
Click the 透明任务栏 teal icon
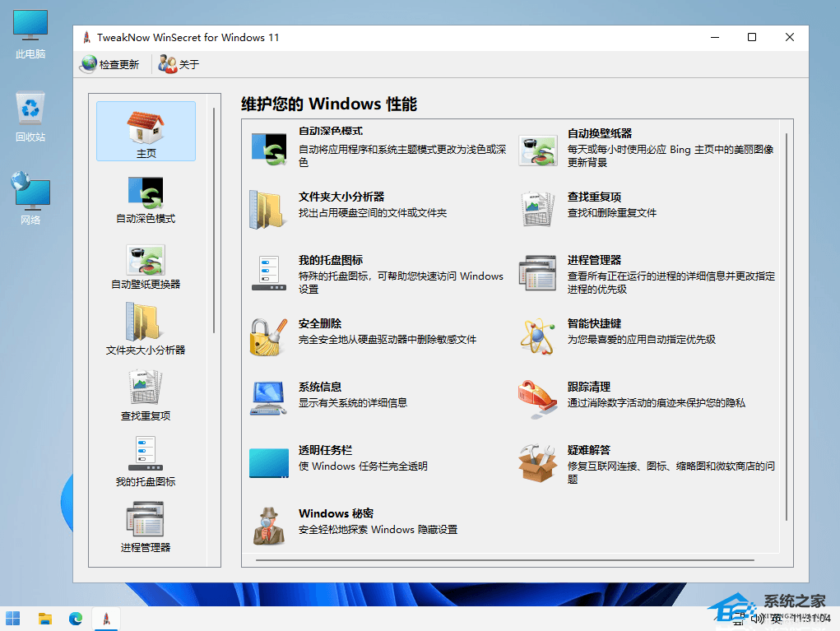click(x=269, y=463)
